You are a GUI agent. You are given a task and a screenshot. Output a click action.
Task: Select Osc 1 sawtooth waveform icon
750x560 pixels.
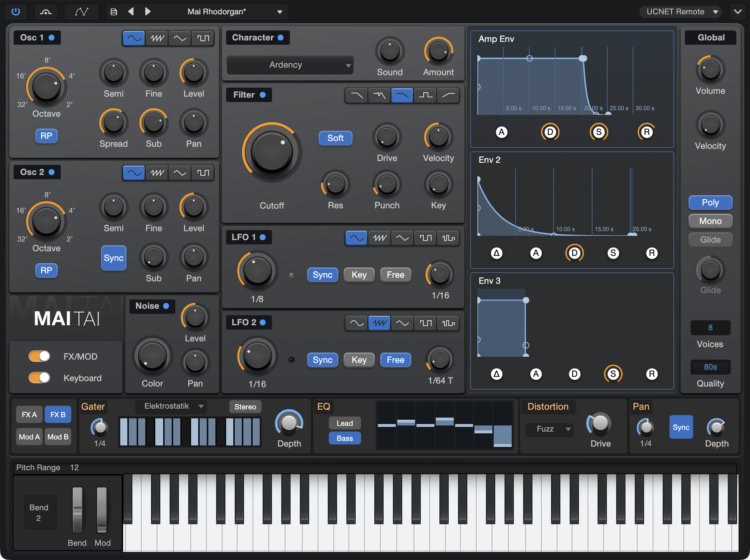point(157,38)
